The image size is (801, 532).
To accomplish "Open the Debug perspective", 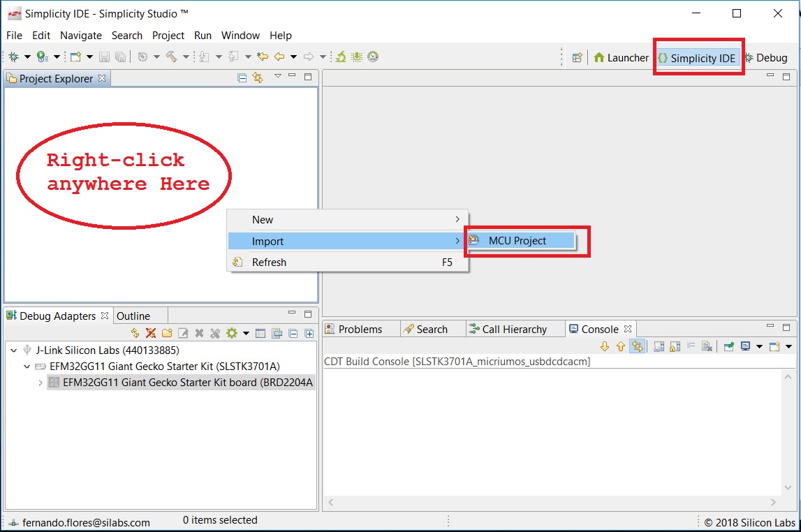I will (766, 58).
